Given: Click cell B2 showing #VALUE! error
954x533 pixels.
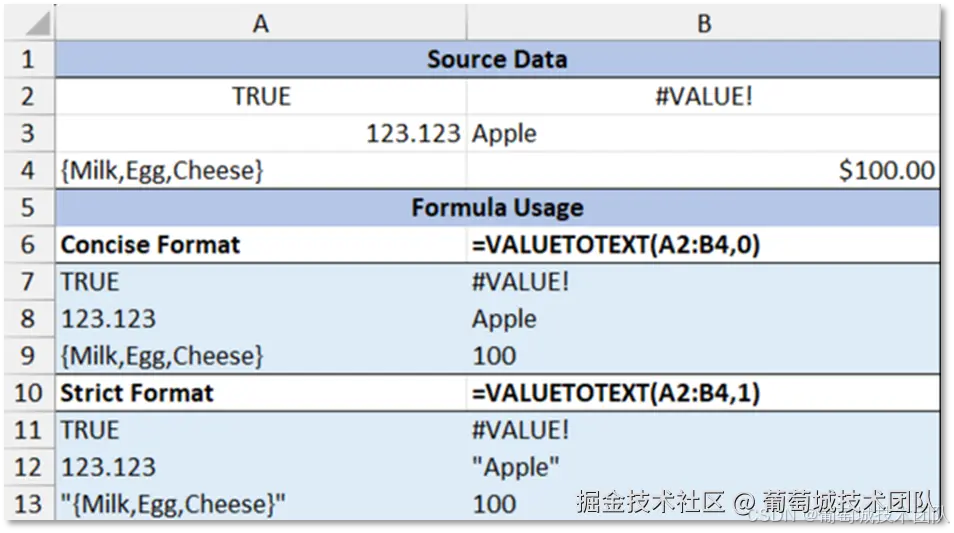Looking at the screenshot, I should (x=703, y=96).
